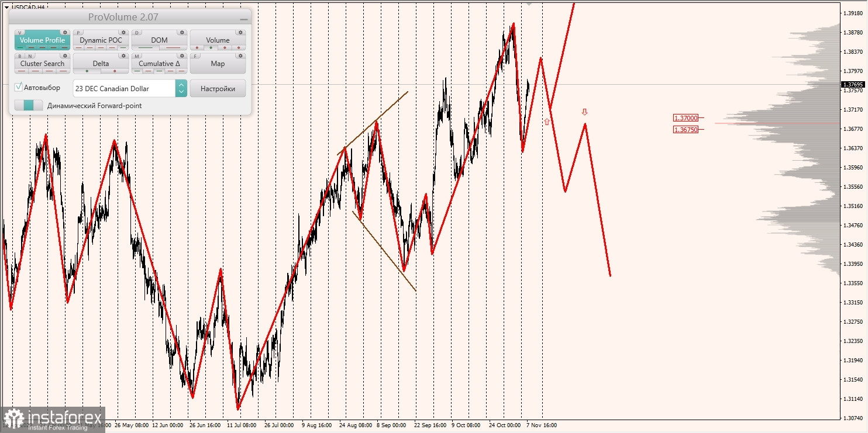Enable the Volume button

pos(218,40)
